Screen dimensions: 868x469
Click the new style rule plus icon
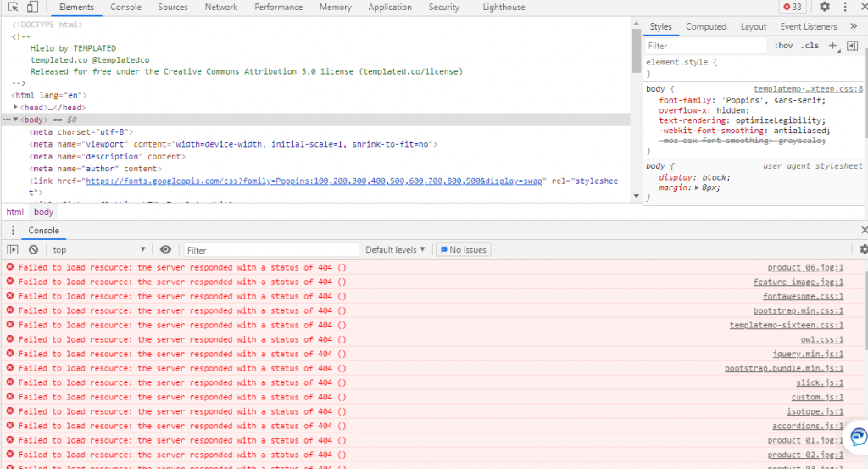tap(834, 46)
